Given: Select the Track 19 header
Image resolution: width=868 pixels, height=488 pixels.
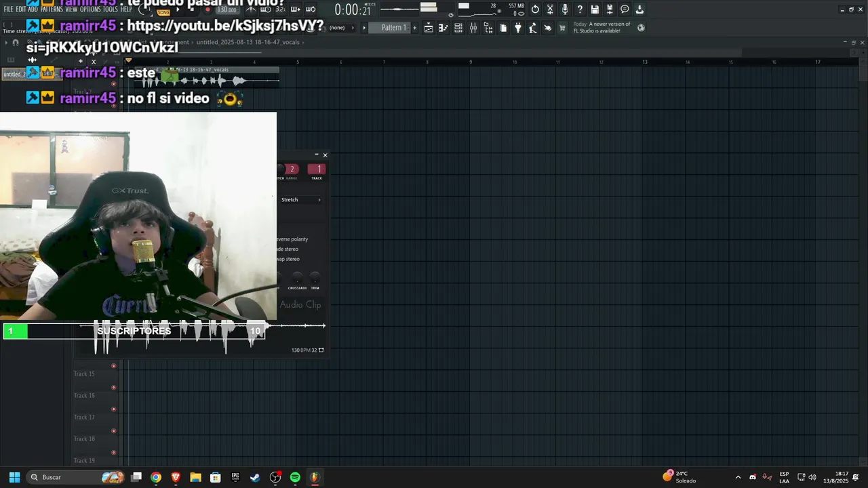Looking at the screenshot, I should (95, 460).
